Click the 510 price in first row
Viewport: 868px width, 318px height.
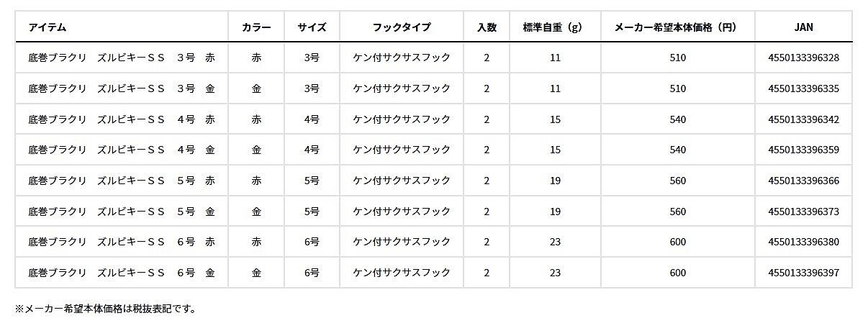pyautogui.click(x=677, y=58)
